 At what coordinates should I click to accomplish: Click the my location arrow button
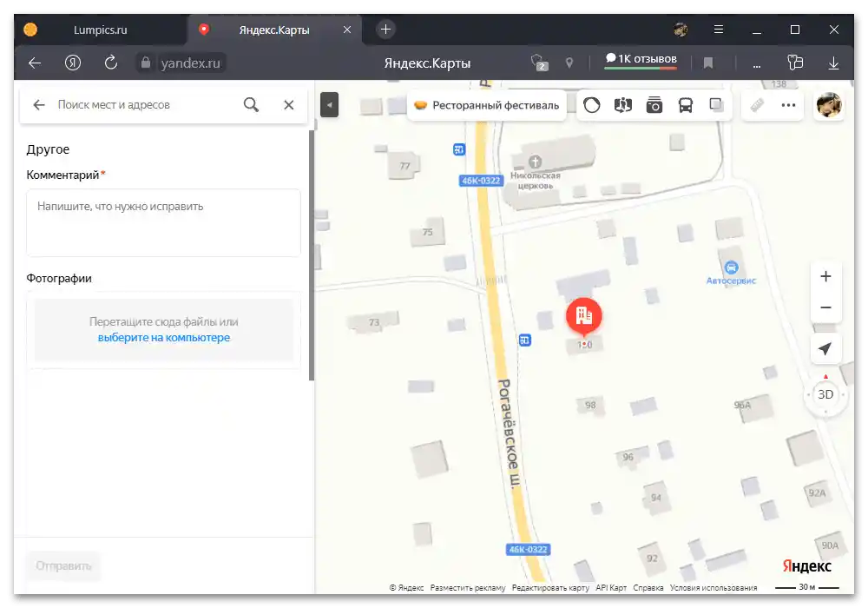click(x=825, y=349)
